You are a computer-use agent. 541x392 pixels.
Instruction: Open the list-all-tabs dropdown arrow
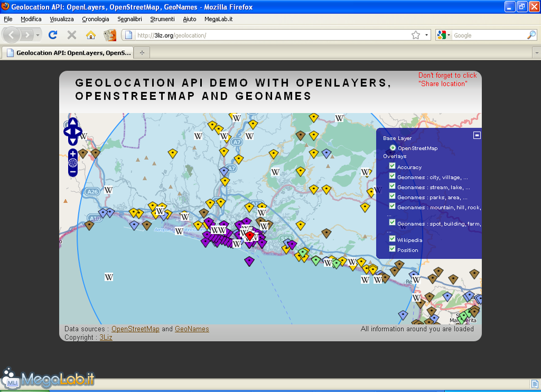tap(537, 53)
